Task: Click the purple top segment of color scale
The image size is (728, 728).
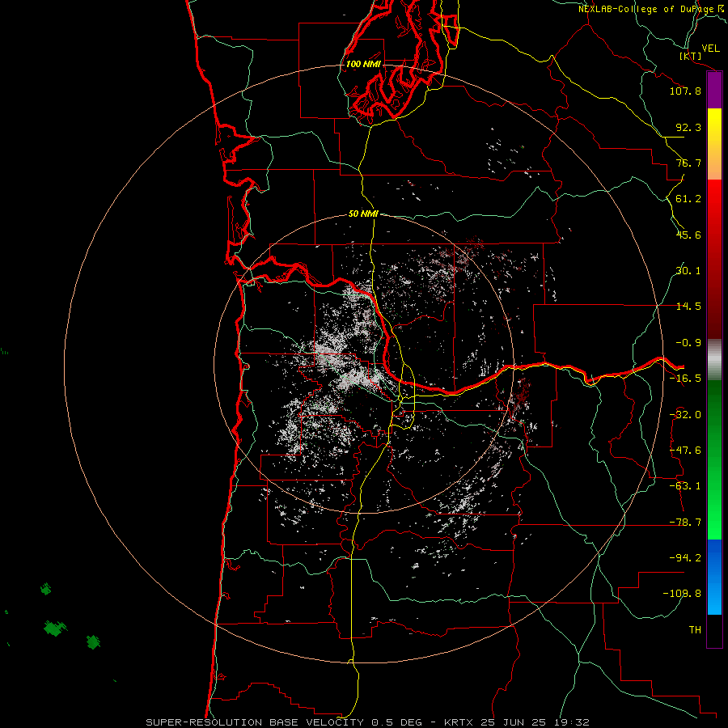Action: [x=714, y=90]
